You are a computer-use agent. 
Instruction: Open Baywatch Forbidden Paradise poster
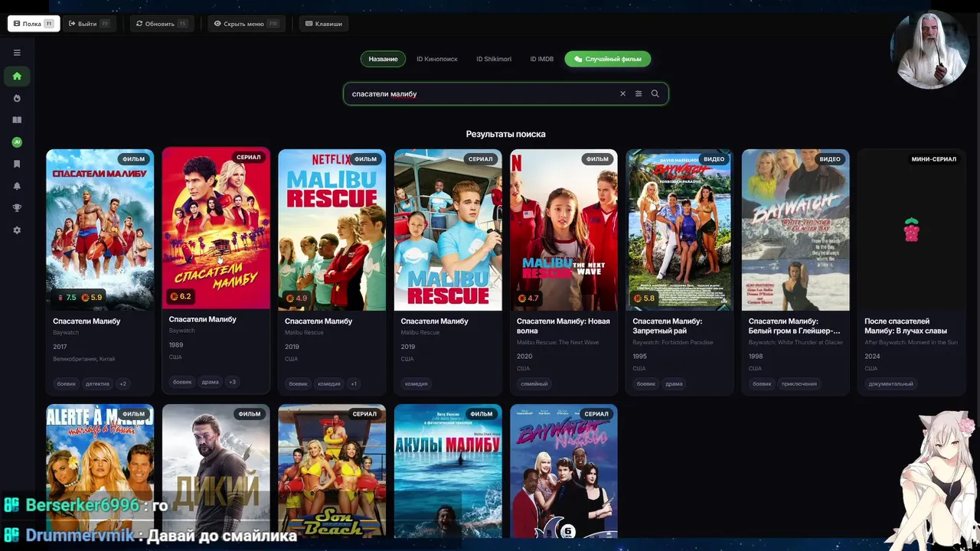pyautogui.click(x=680, y=230)
